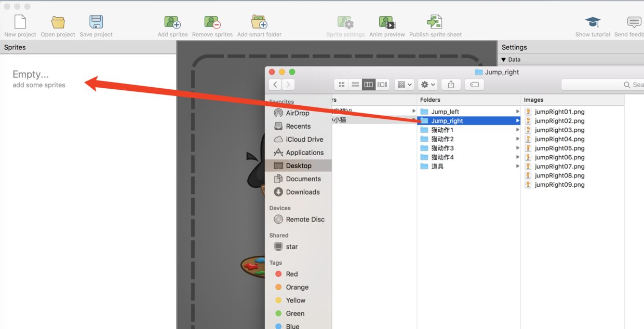
Task: Collapse the Data section in Settings
Action: click(x=503, y=60)
